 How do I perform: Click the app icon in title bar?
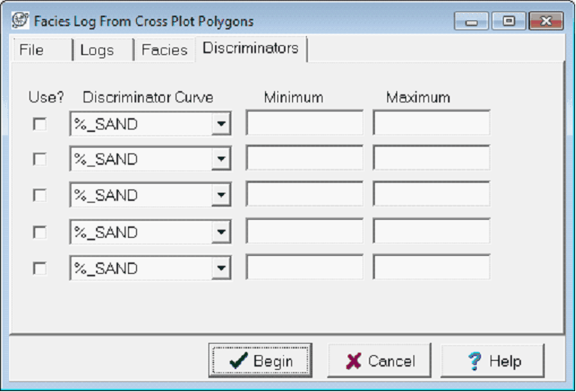click(18, 20)
